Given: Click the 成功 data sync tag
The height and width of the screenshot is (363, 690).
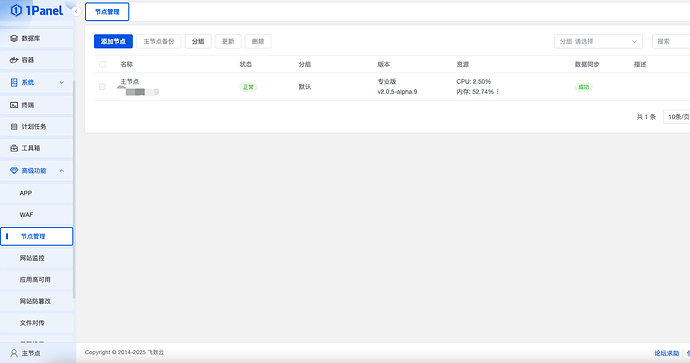Looking at the screenshot, I should point(584,87).
